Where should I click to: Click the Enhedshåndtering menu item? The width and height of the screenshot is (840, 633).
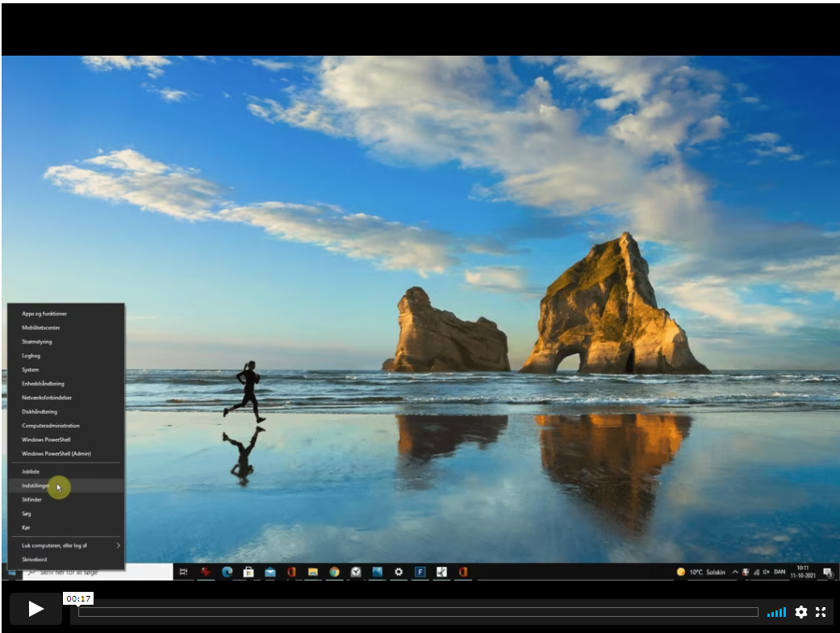[43, 384]
